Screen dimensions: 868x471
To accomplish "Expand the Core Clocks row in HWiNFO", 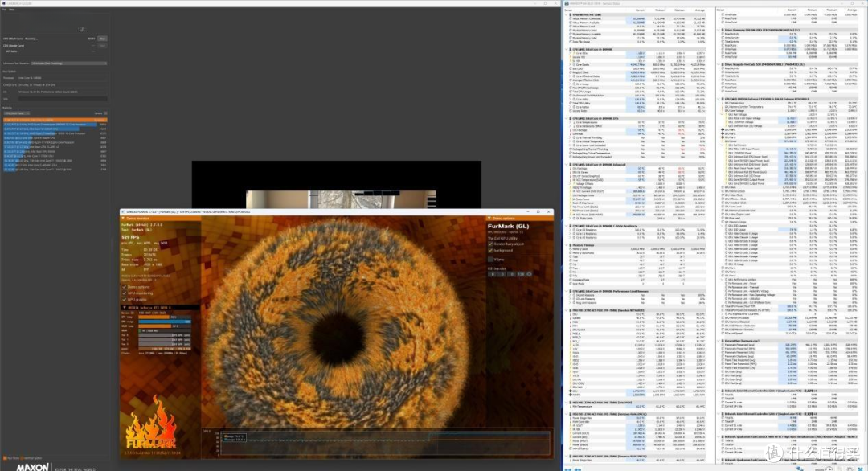I will [571, 65].
